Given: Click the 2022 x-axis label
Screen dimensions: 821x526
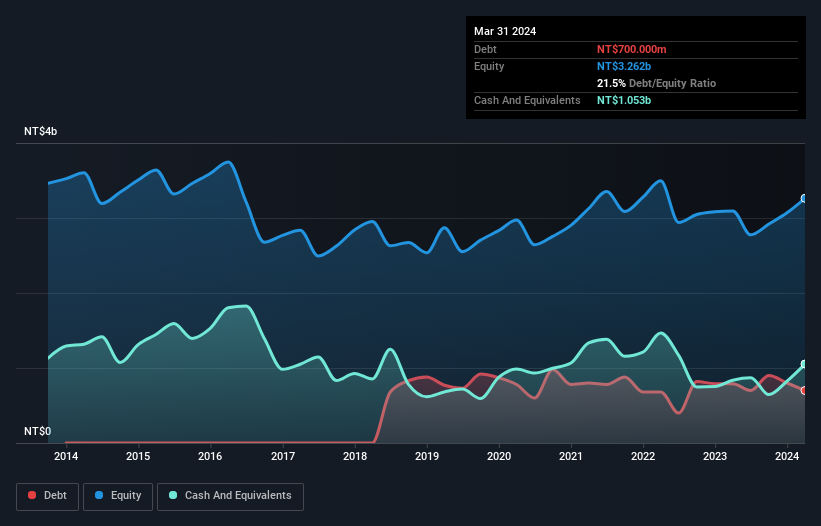Looking at the screenshot, I should pos(643,456).
